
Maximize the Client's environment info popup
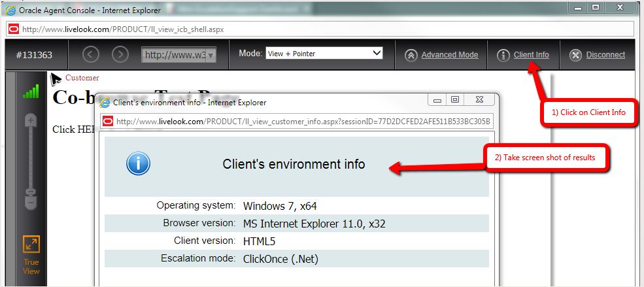(454, 100)
